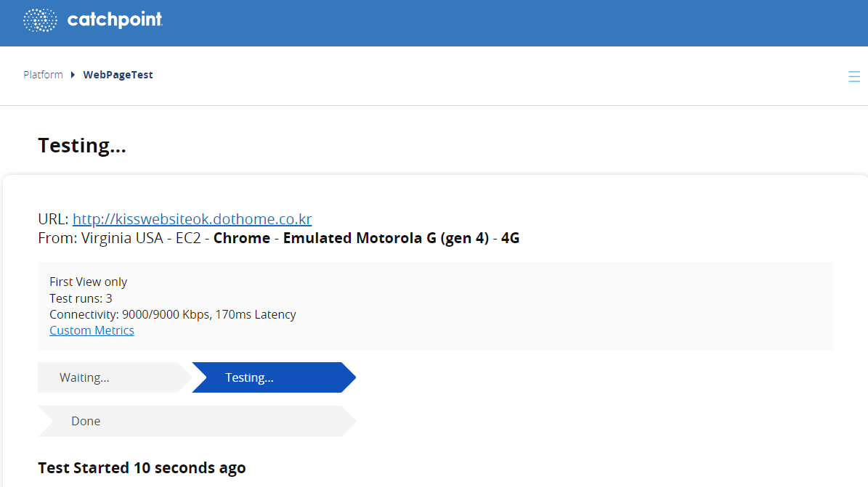Click the Testing... page heading
This screenshot has width=868, height=487.
point(82,145)
